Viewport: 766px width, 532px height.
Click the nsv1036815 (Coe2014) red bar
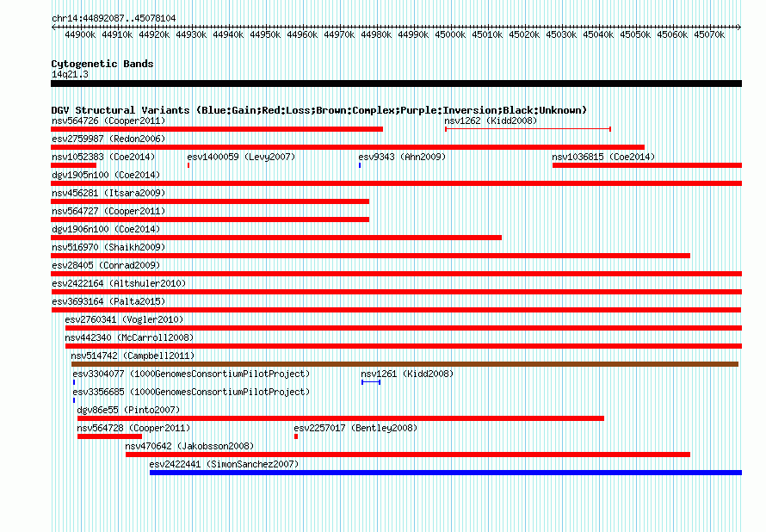(x=647, y=165)
